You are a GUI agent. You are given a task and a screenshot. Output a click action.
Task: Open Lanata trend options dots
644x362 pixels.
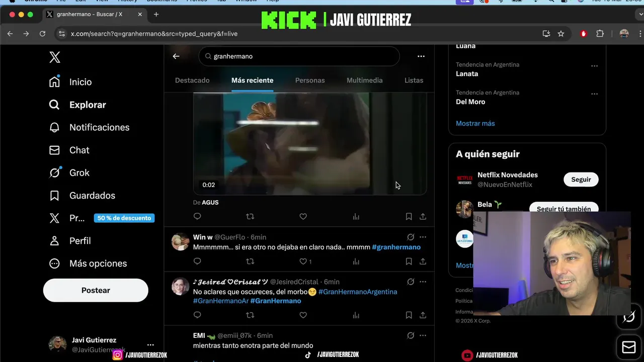coord(594,66)
